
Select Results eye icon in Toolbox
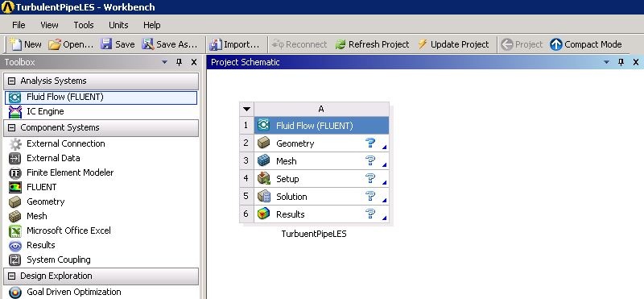coord(14,246)
